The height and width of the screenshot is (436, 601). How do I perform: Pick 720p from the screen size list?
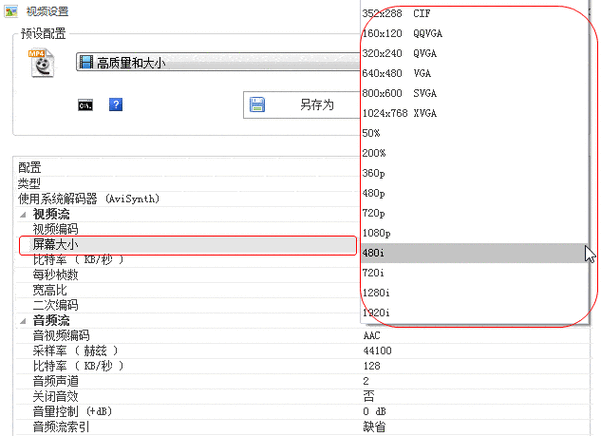click(374, 213)
